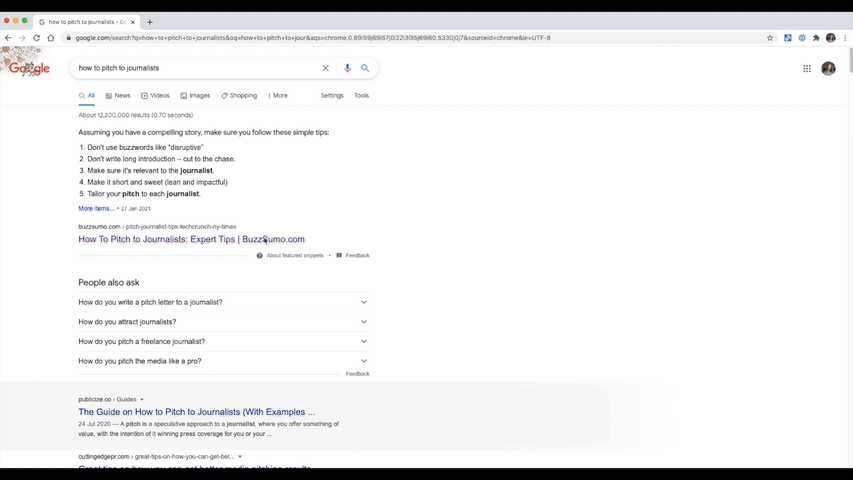
Task: Click the blue search magnifier icon
Action: (365, 68)
